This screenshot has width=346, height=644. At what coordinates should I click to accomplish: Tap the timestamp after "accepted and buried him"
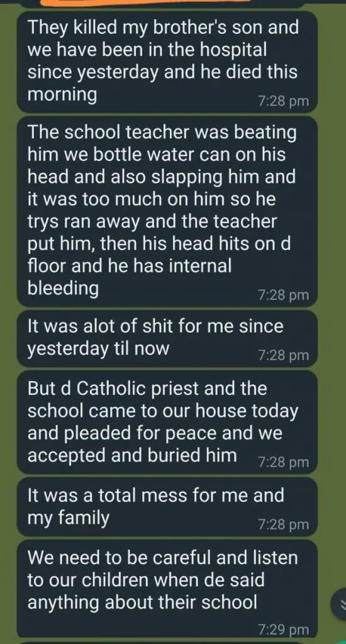pyautogui.click(x=283, y=462)
